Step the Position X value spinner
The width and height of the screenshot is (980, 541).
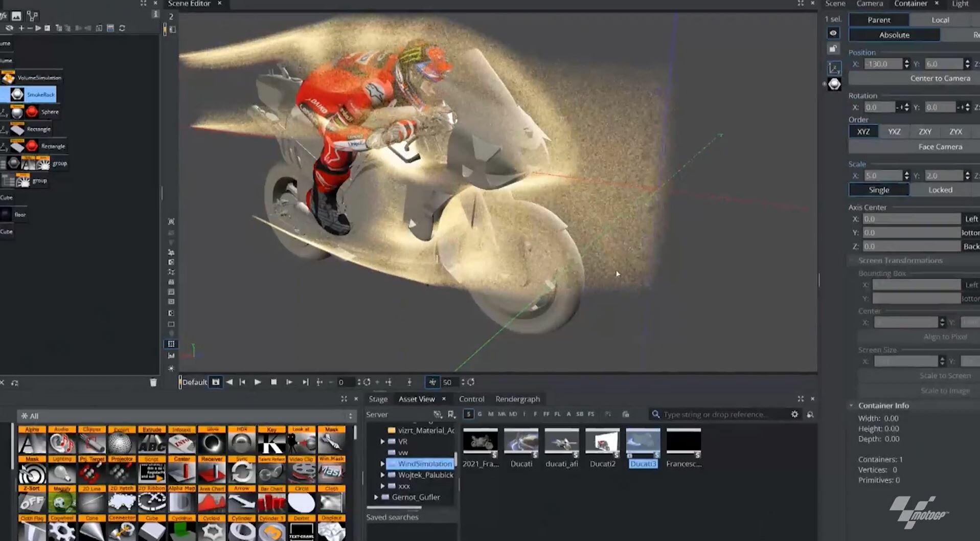pyautogui.click(x=906, y=64)
